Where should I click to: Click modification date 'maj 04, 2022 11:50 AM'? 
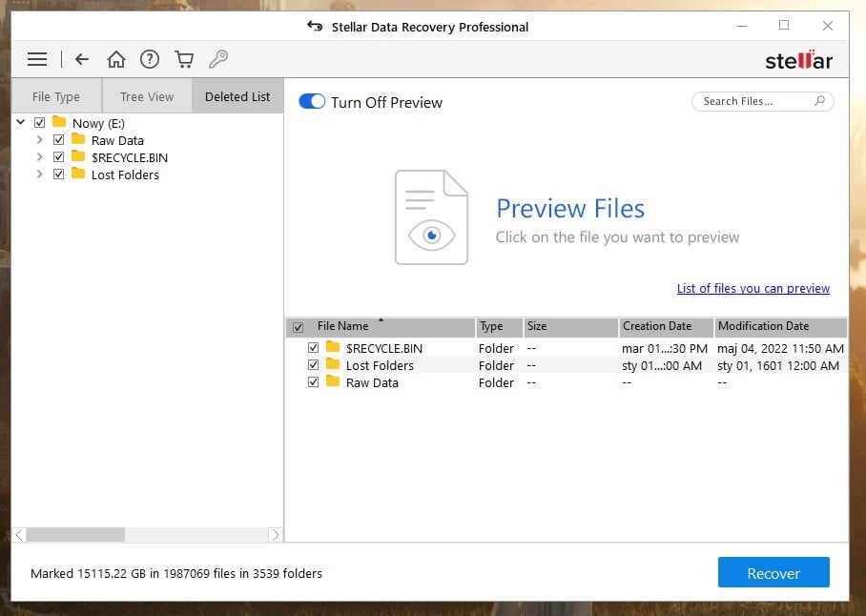coord(780,348)
